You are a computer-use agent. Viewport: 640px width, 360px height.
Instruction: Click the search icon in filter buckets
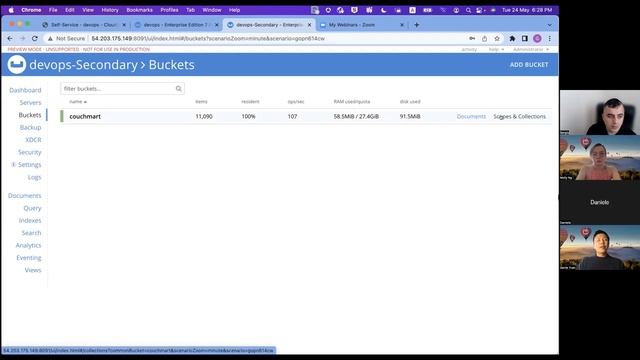tap(178, 89)
